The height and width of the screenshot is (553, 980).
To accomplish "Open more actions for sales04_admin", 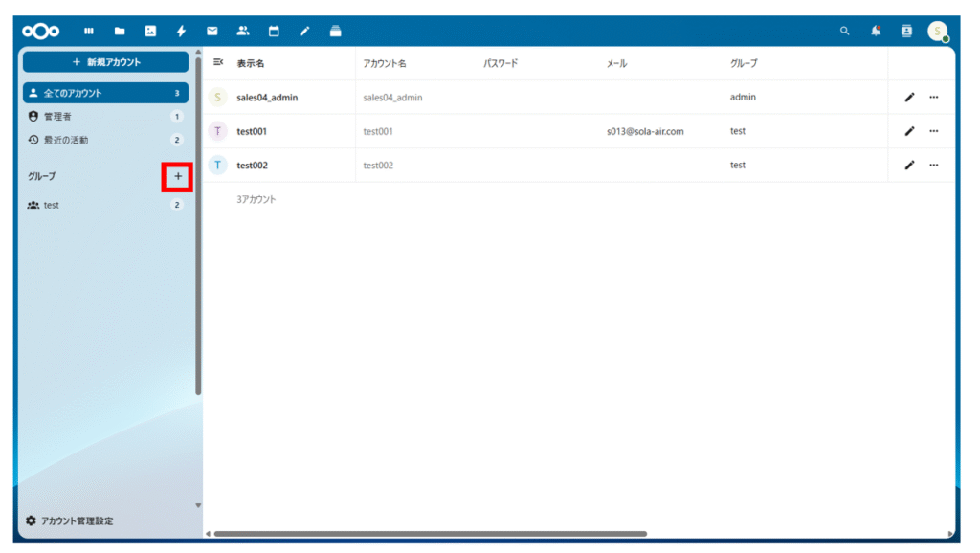I will pos(933,98).
